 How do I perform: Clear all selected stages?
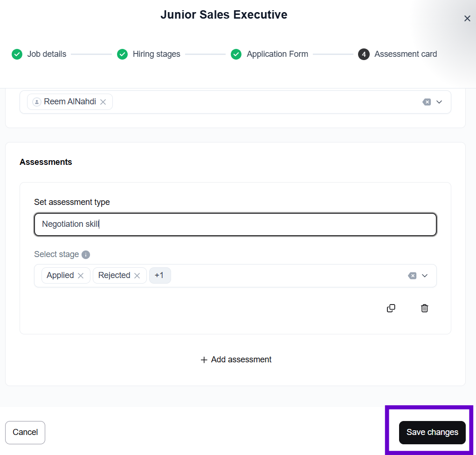click(412, 276)
